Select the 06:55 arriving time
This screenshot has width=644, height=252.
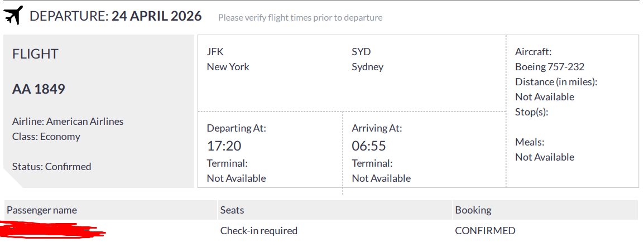(x=368, y=146)
